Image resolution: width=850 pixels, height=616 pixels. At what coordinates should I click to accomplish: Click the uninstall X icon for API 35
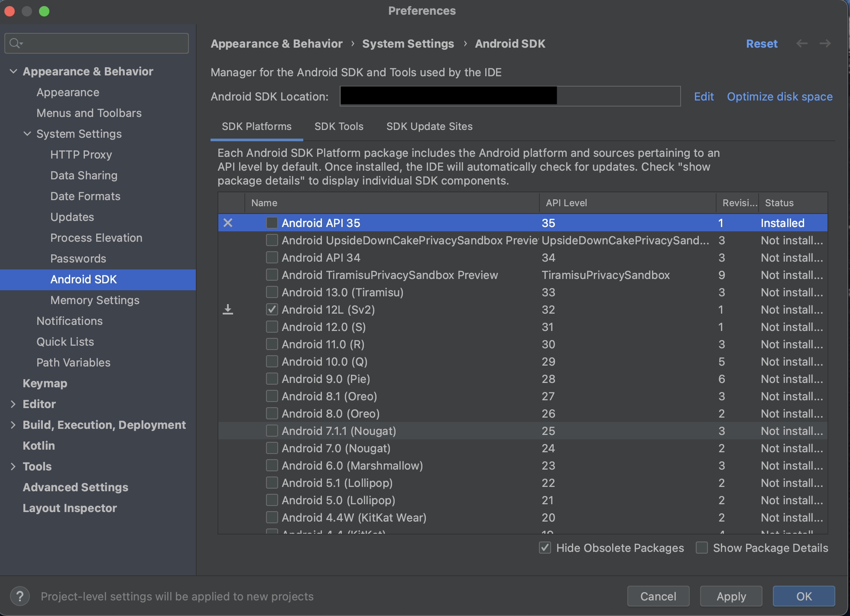pyautogui.click(x=228, y=223)
